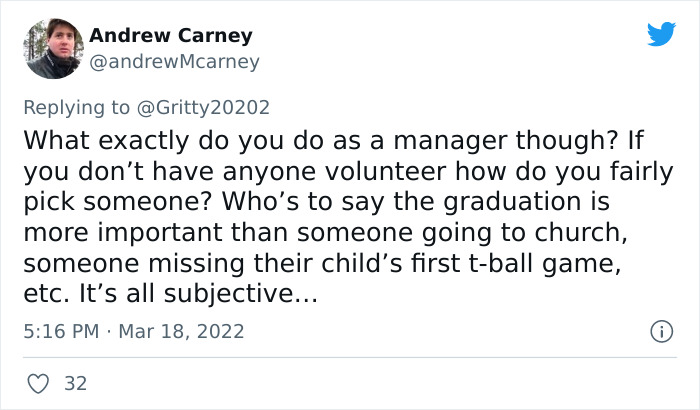Viewport: 700px width, 410px height.
Task: Click the Twitter bird logo
Action: pos(661,35)
